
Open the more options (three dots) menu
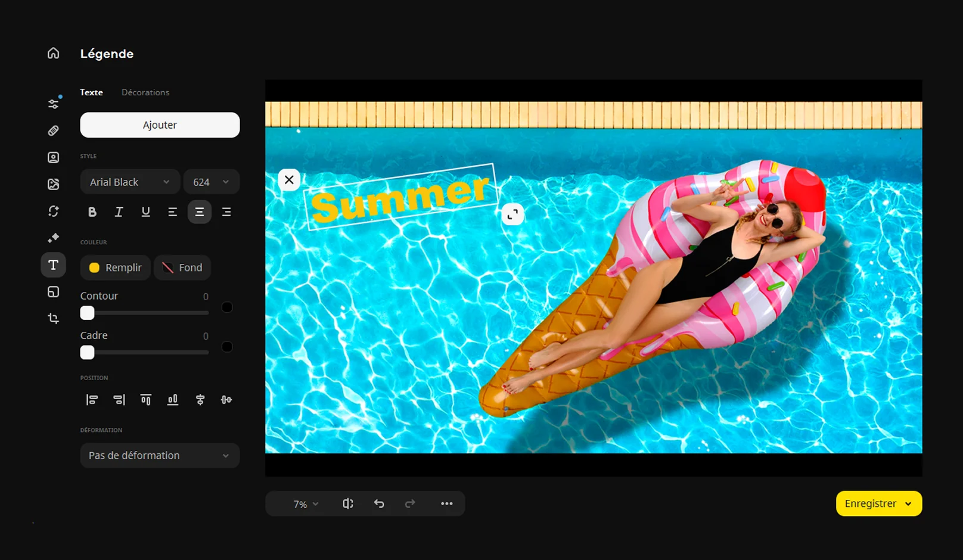pyautogui.click(x=447, y=504)
